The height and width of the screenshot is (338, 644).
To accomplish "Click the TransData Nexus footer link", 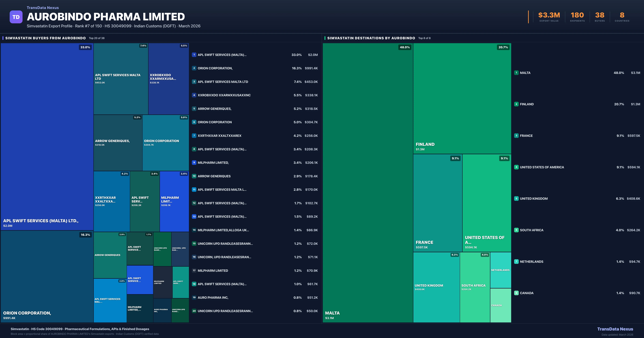I will 615,329.
